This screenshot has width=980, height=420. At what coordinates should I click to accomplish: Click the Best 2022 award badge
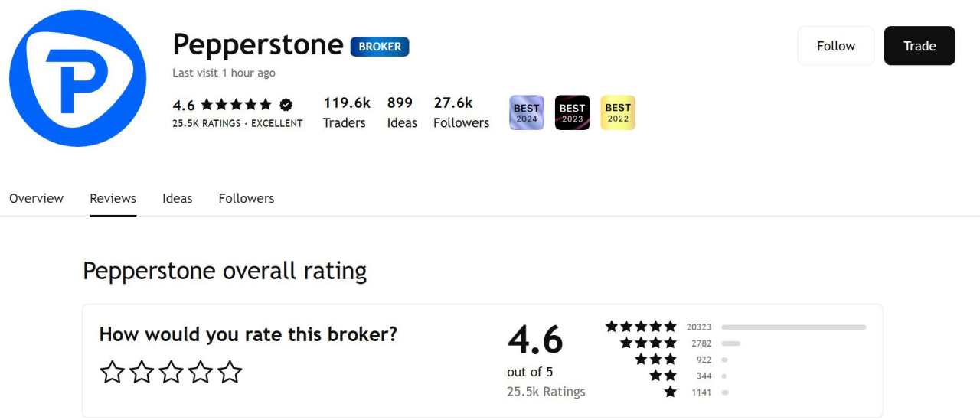[618, 112]
